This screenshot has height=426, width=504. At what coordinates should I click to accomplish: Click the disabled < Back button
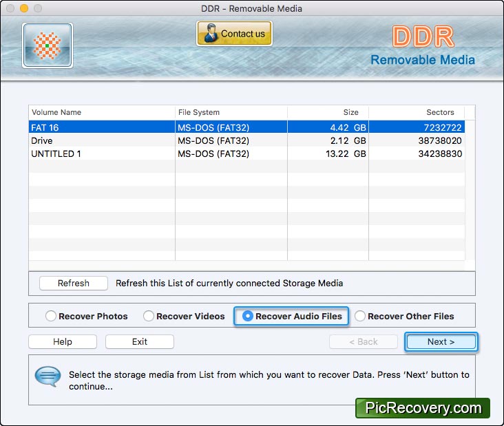point(364,341)
